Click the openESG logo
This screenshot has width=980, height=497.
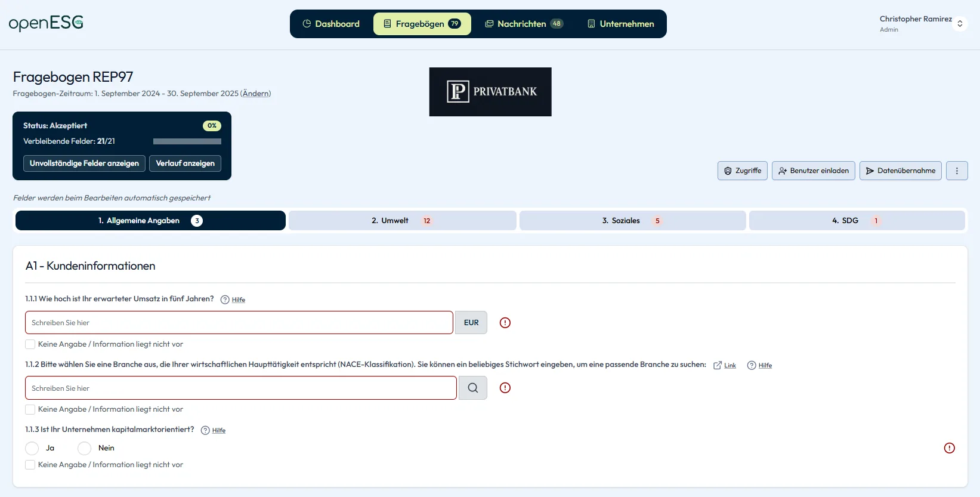pyautogui.click(x=46, y=23)
